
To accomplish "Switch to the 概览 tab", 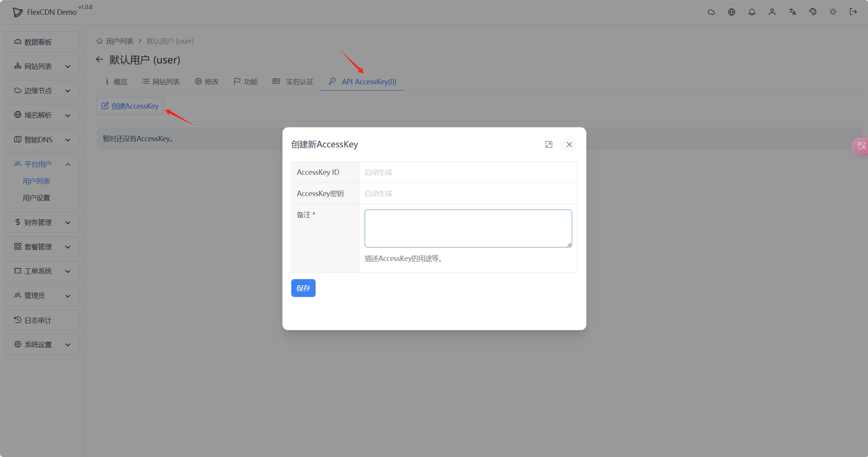I will 116,82.
